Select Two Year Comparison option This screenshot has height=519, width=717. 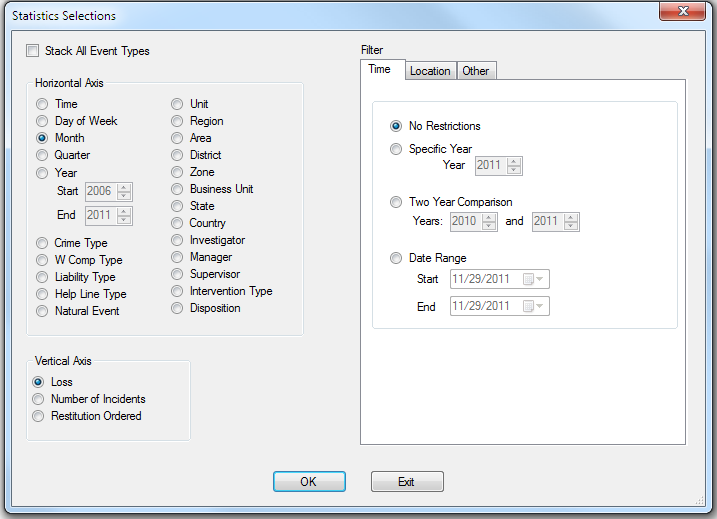click(396, 202)
